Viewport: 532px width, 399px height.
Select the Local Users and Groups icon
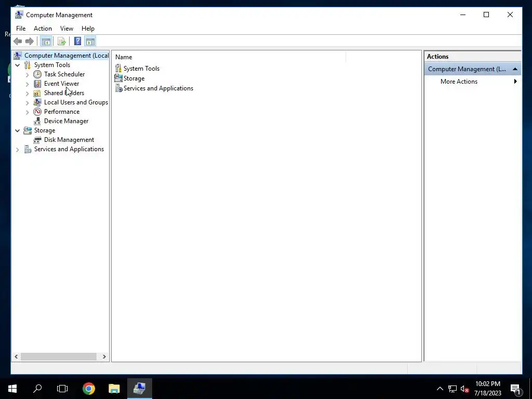pos(37,102)
